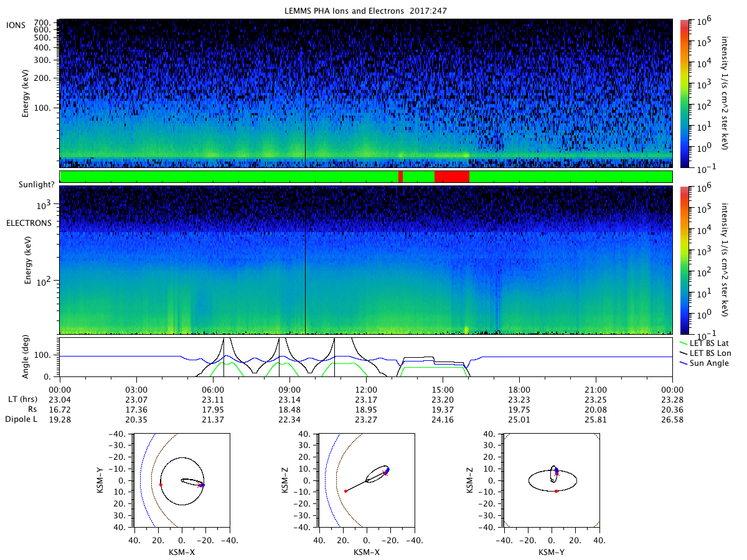This screenshot has height=560, width=747.
Task: Click the electrons intensity color bar
Action: (x=684, y=260)
